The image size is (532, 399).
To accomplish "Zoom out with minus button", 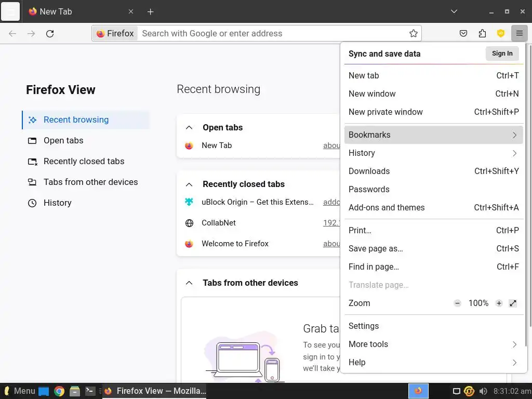I will 457,303.
